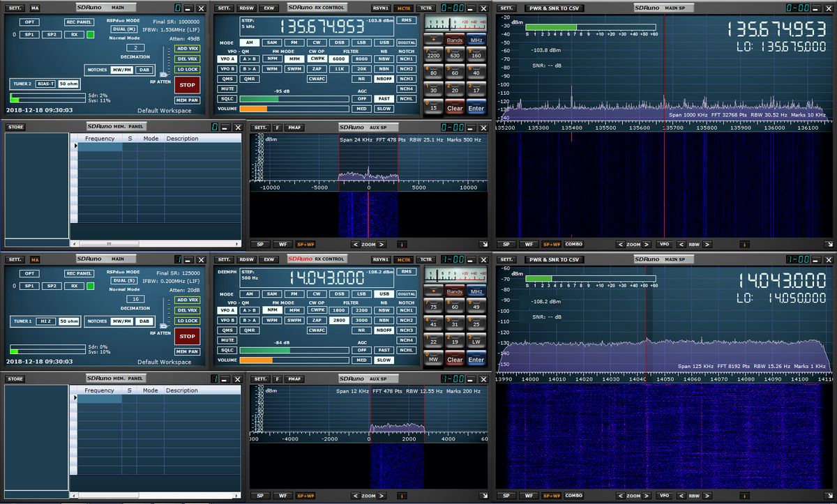Toggle SQLC squelch on the 14.043 MHz RX Control
Image resolution: width=837 pixels, height=504 pixels.
pyautogui.click(x=227, y=350)
